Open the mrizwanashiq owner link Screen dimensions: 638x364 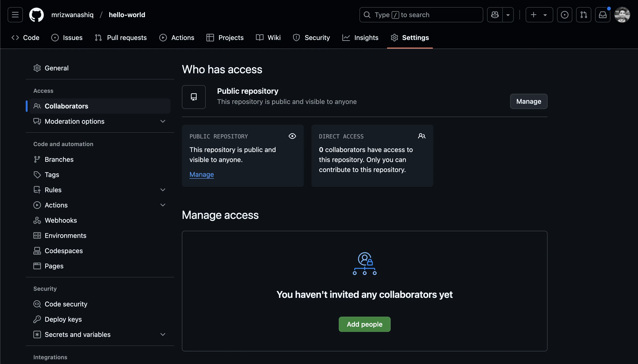click(x=73, y=15)
